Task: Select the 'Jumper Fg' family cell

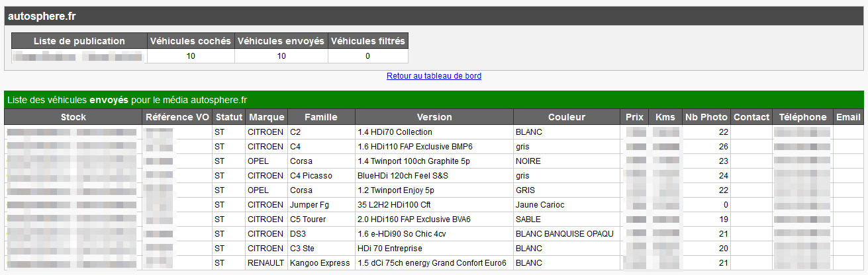Action: point(321,205)
